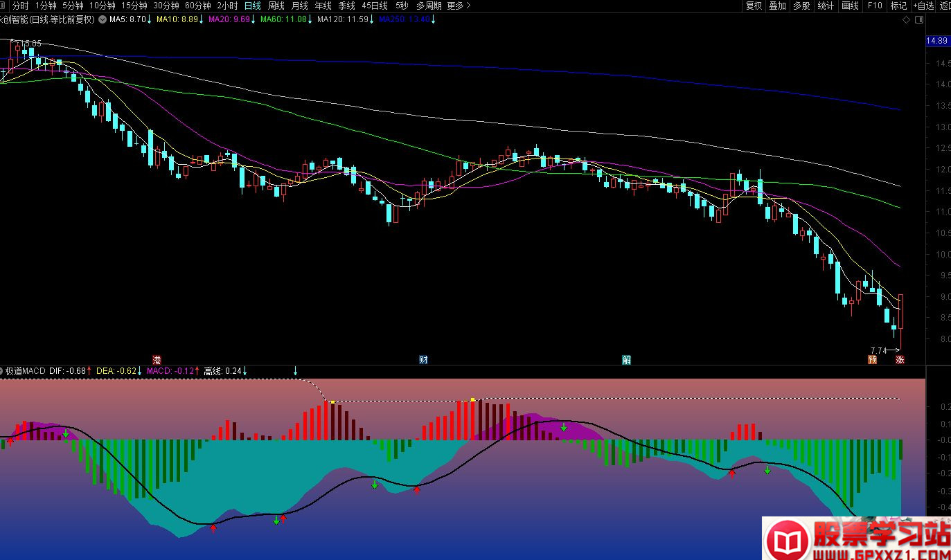This screenshot has width=951, height=560.
Task: Select the 30分钟 period tab
Action: pyautogui.click(x=166, y=6)
